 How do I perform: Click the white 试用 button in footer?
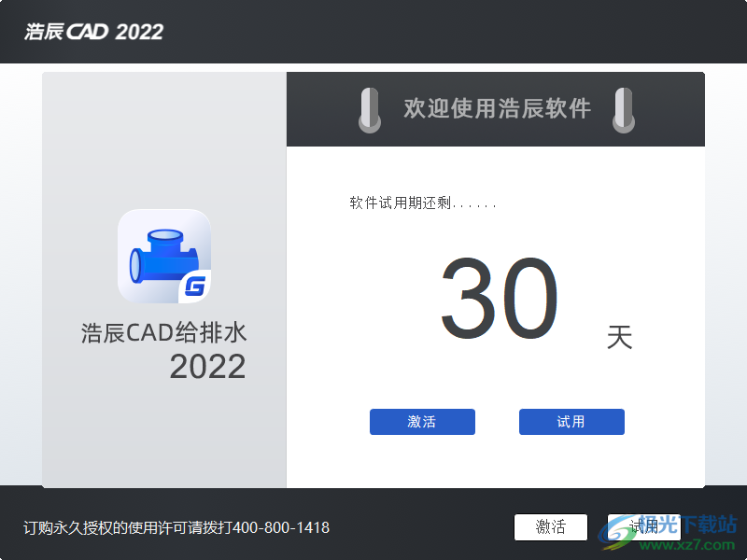[x=644, y=526]
